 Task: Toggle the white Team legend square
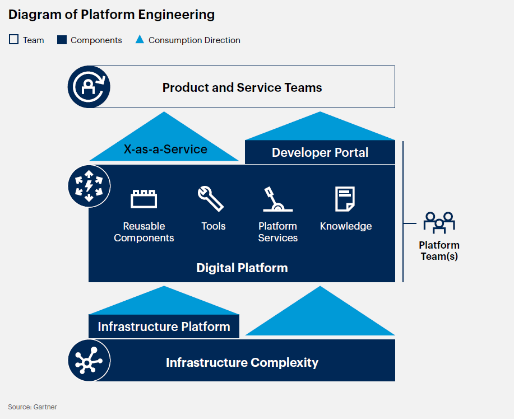pos(13,39)
